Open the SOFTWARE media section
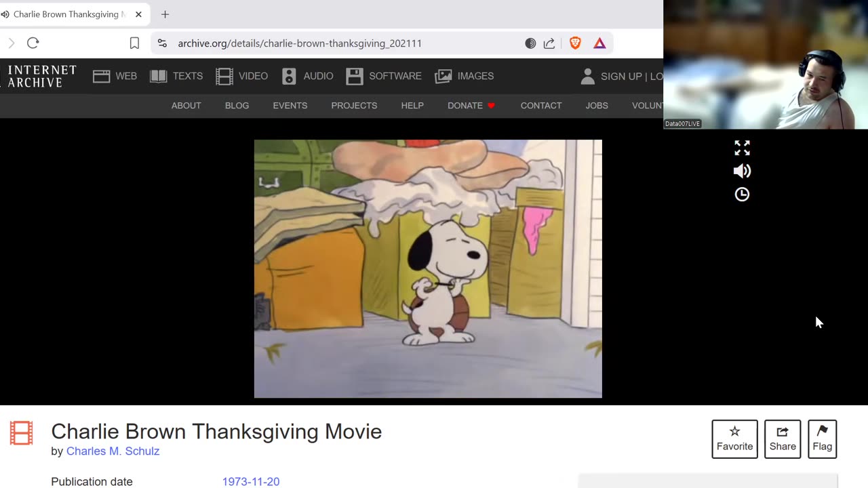 (383, 76)
